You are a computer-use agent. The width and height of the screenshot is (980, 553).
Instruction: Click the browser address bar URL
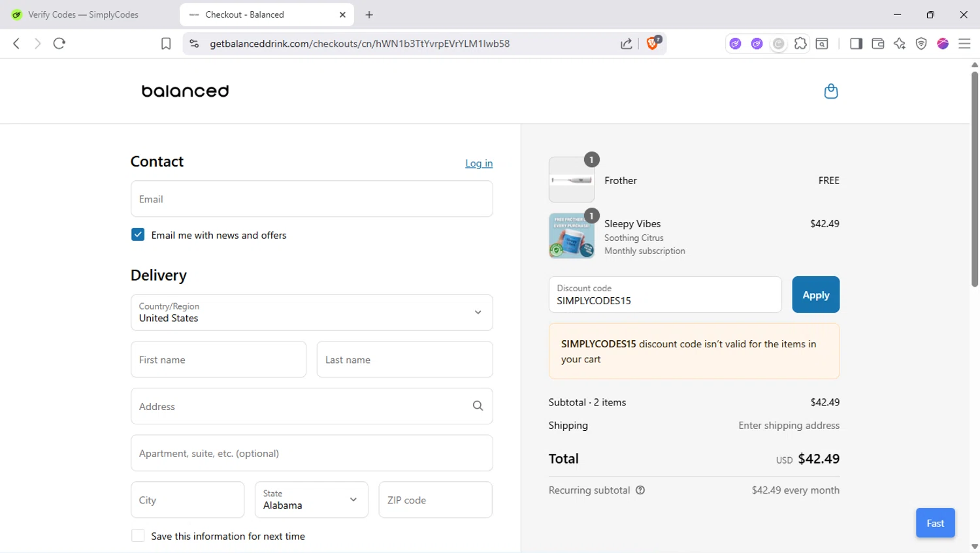pos(359,44)
